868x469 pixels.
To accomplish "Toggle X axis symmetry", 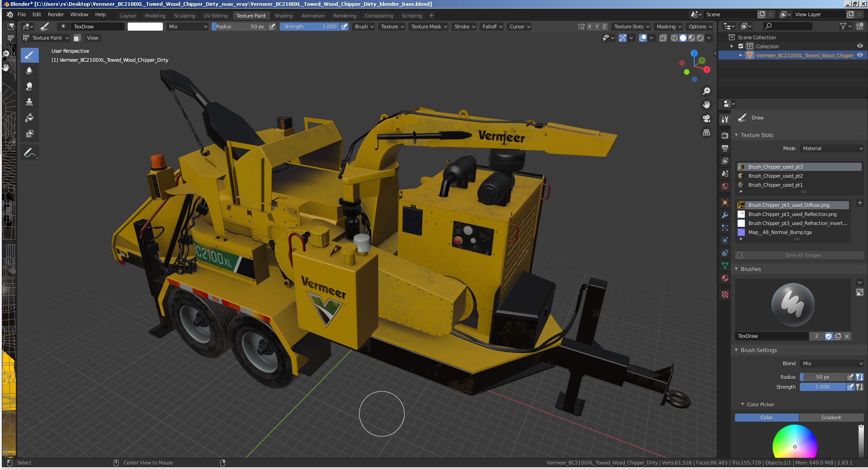I will pos(589,27).
